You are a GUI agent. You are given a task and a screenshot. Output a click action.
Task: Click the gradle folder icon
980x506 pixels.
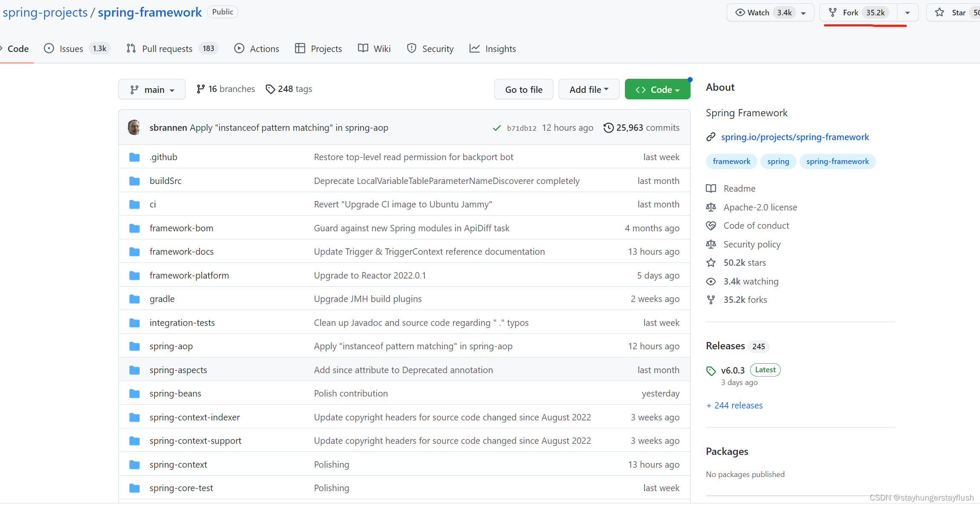(x=135, y=299)
